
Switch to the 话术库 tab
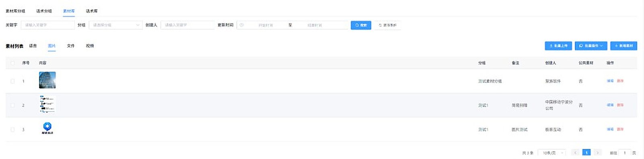tap(92, 11)
